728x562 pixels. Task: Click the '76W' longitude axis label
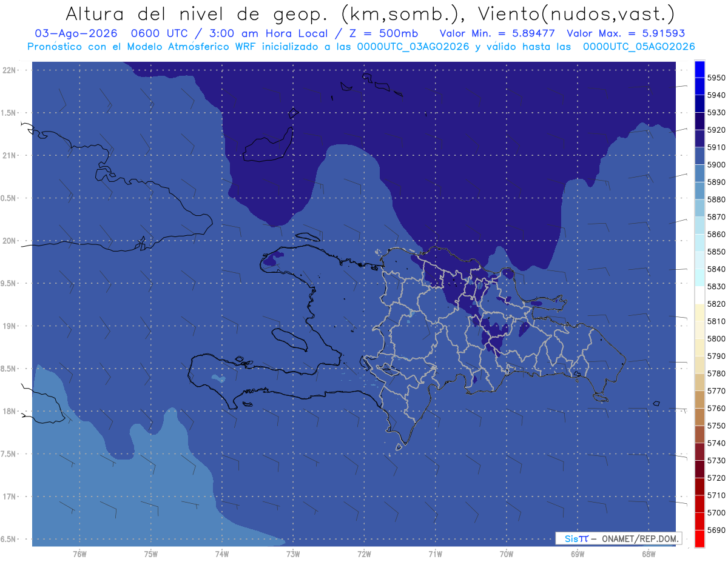tap(79, 554)
